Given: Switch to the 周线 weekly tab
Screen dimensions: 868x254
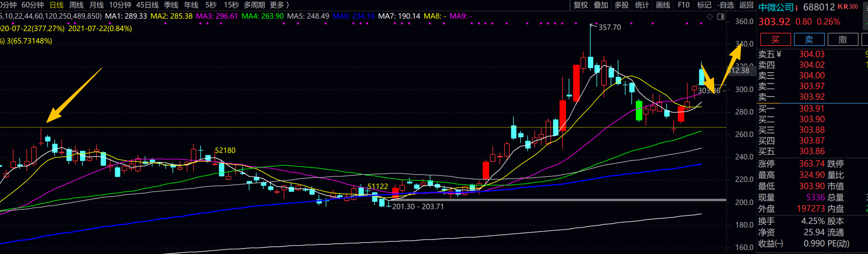Looking at the screenshot, I should [76, 5].
